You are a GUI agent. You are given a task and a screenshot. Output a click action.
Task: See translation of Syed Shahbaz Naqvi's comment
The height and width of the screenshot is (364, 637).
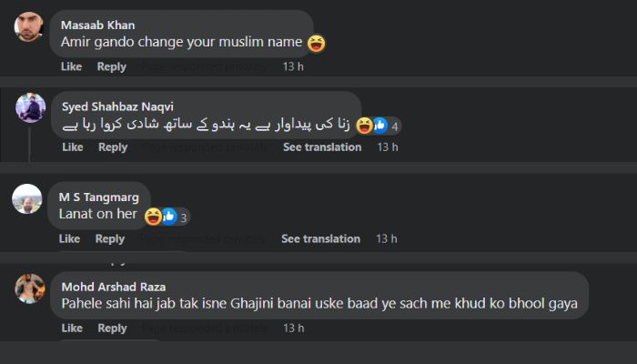coord(322,147)
